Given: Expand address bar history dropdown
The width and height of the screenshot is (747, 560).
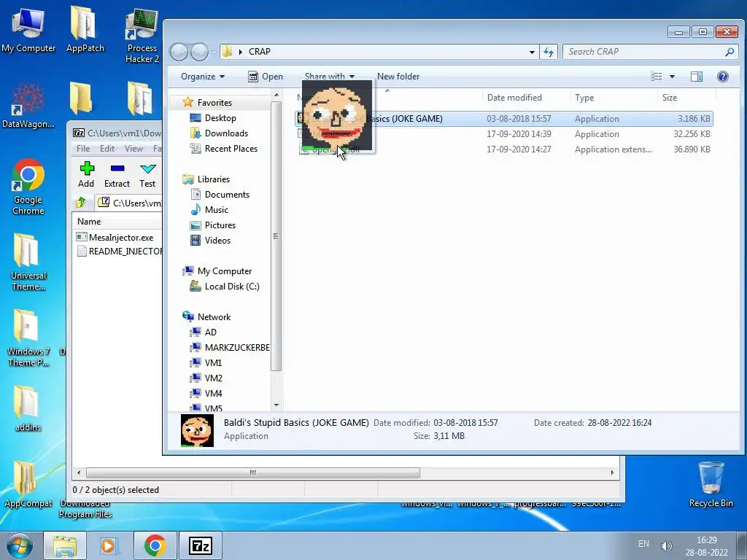Looking at the screenshot, I should (532, 52).
